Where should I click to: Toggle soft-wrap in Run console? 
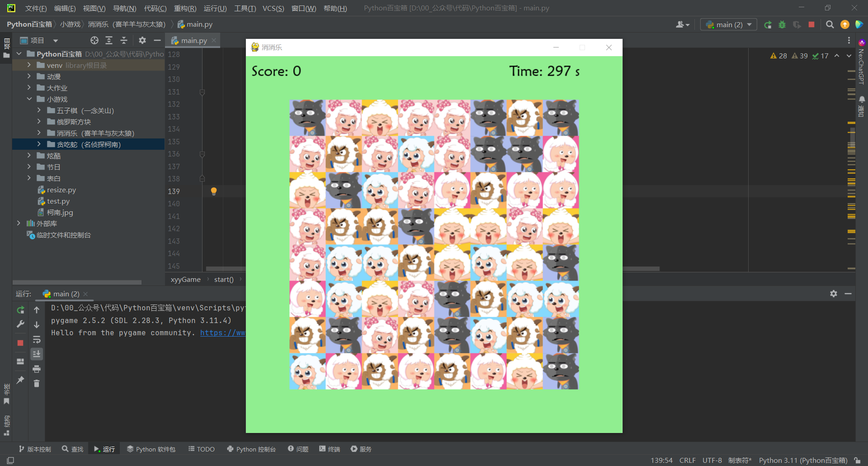point(37,340)
